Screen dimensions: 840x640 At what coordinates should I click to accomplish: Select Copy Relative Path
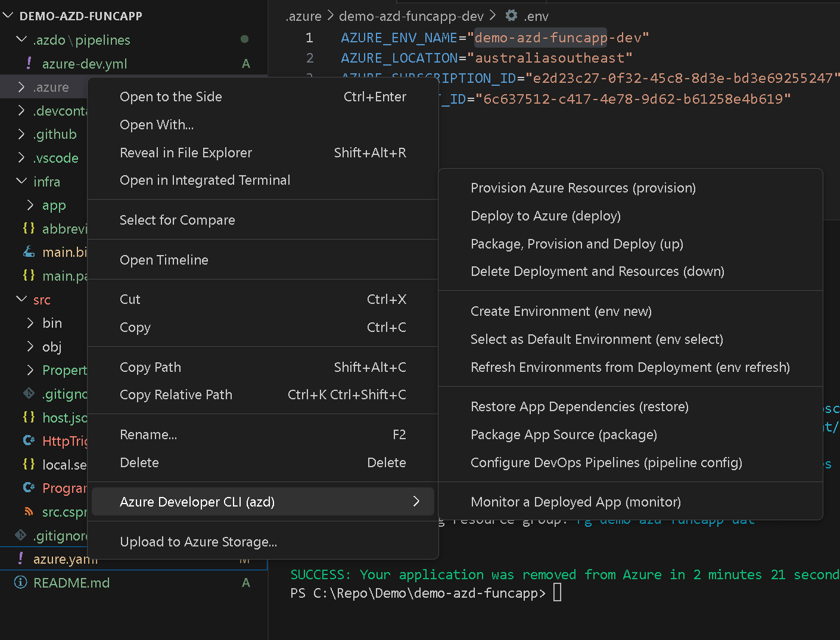pos(263,394)
